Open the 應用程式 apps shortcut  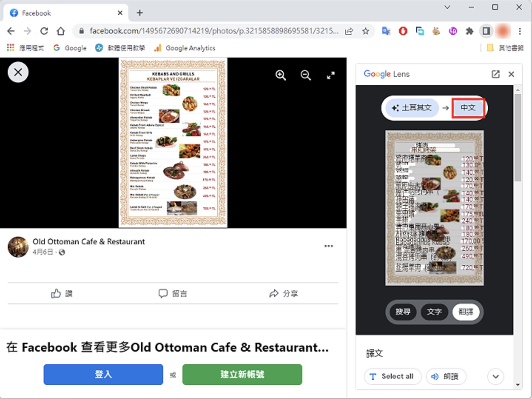tap(26, 48)
